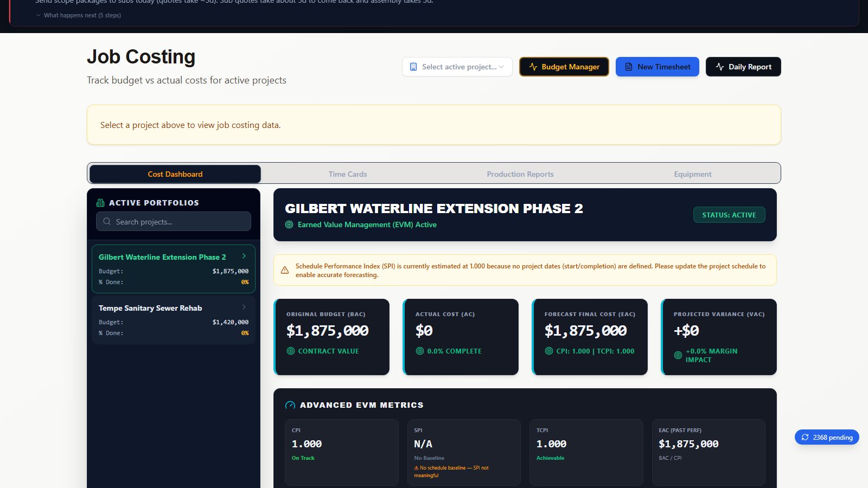Select Gilbert Waterline Extension Phase 2 project
868x488 pixels.
pos(174,269)
